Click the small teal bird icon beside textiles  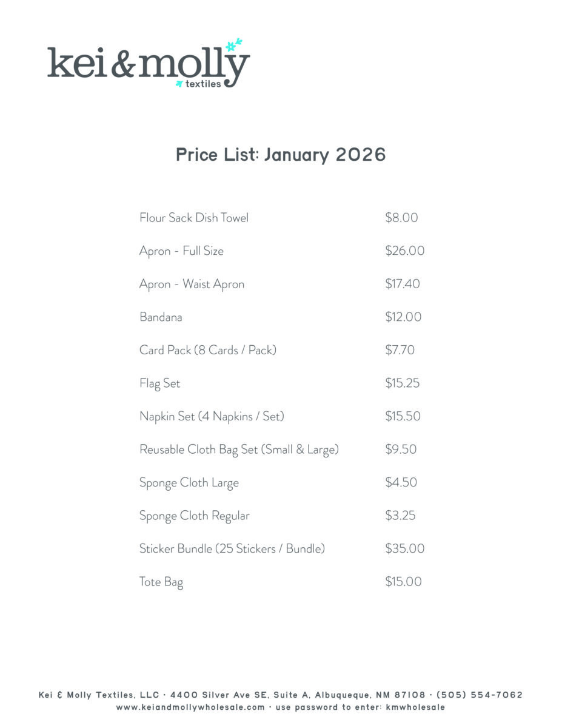pos(179,84)
